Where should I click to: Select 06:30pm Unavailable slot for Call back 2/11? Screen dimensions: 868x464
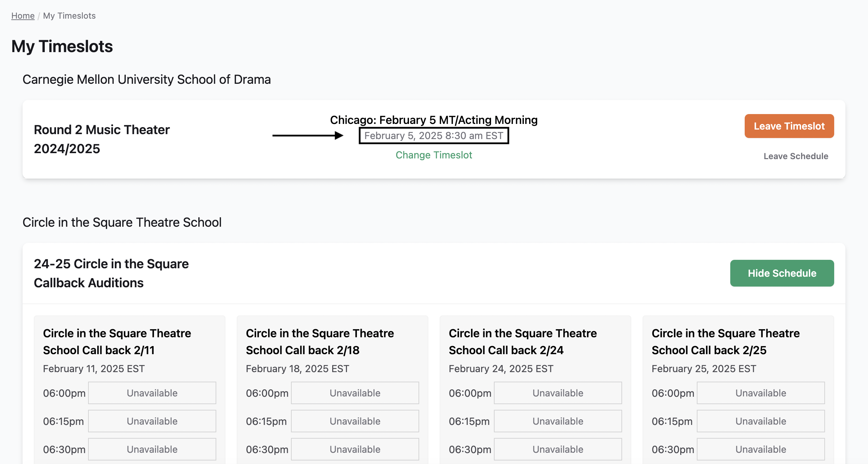[152, 449]
